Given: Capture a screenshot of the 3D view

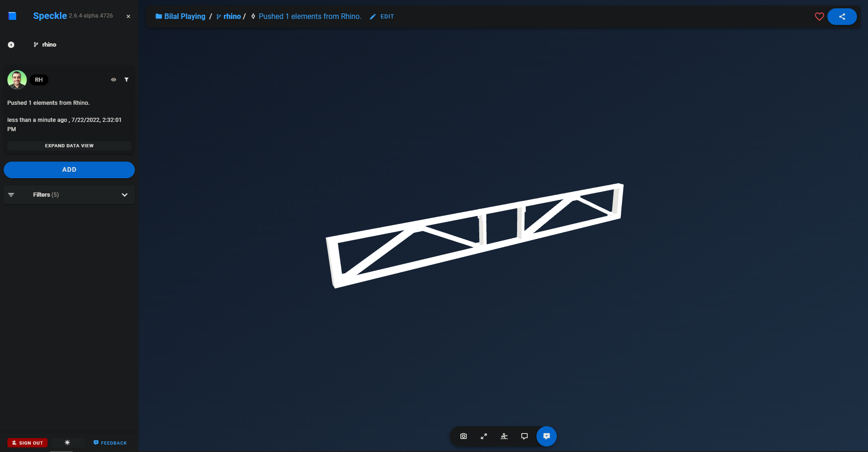Looking at the screenshot, I should (463, 436).
